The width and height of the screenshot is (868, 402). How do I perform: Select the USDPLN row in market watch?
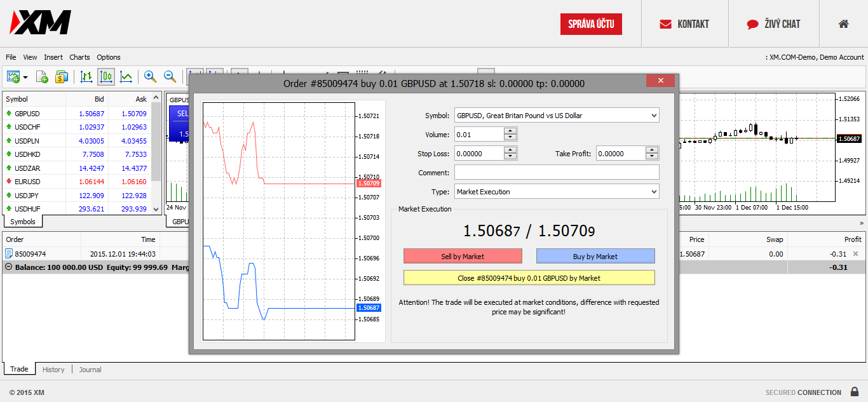point(76,141)
